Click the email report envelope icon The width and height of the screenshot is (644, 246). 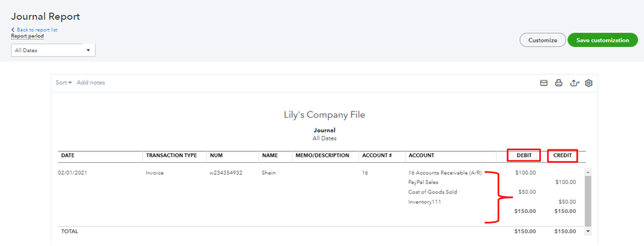544,83
